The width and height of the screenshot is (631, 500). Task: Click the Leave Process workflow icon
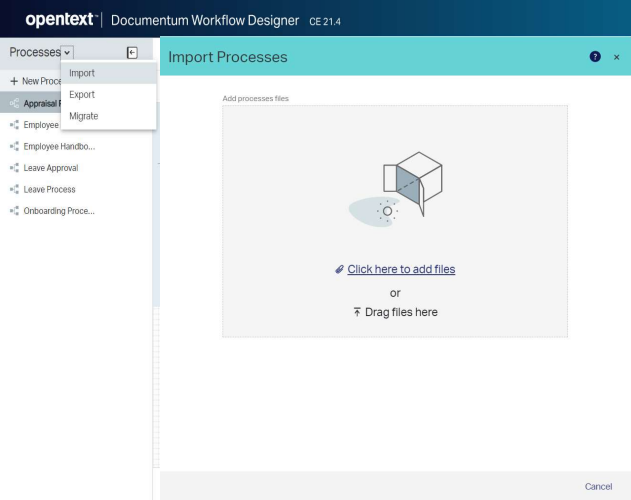pyautogui.click(x=13, y=189)
